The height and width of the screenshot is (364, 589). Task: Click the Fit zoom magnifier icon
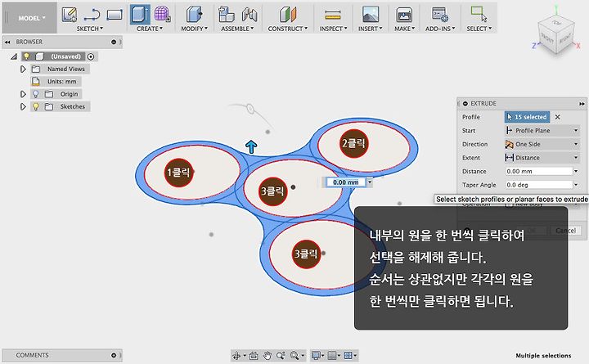click(294, 355)
